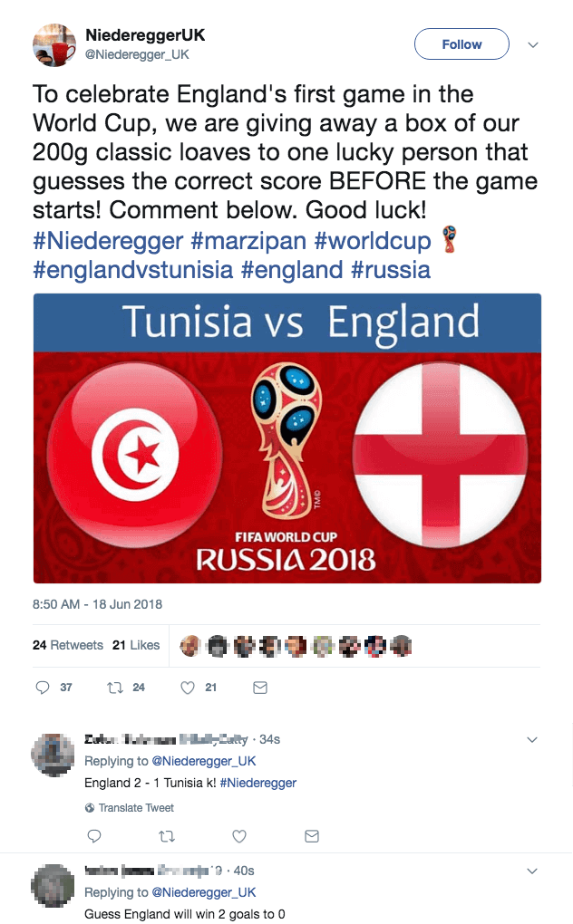The width and height of the screenshot is (573, 924).
Task: View the 21 Likes list
Action: (x=136, y=645)
